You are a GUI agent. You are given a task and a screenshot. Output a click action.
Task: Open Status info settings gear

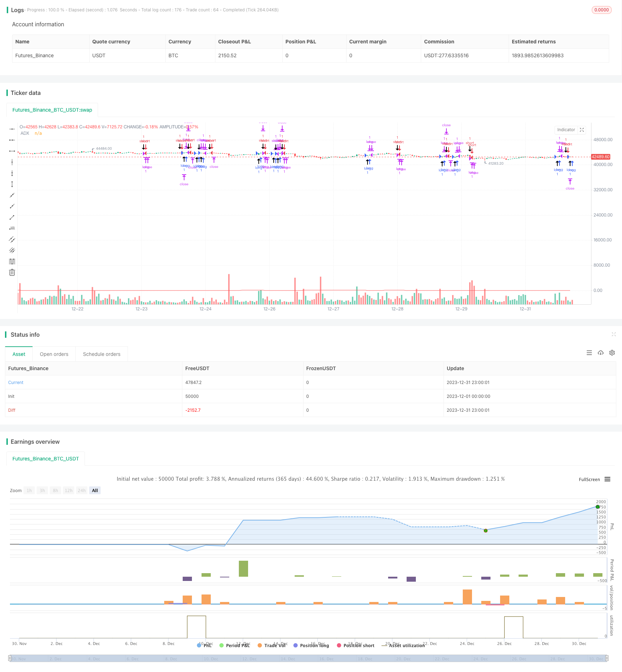tap(612, 353)
